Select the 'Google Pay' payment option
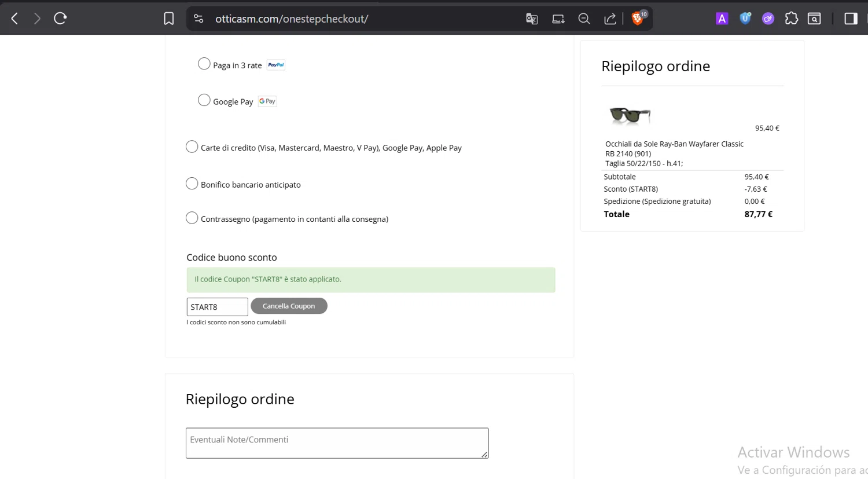This screenshot has width=868, height=479. [x=204, y=100]
